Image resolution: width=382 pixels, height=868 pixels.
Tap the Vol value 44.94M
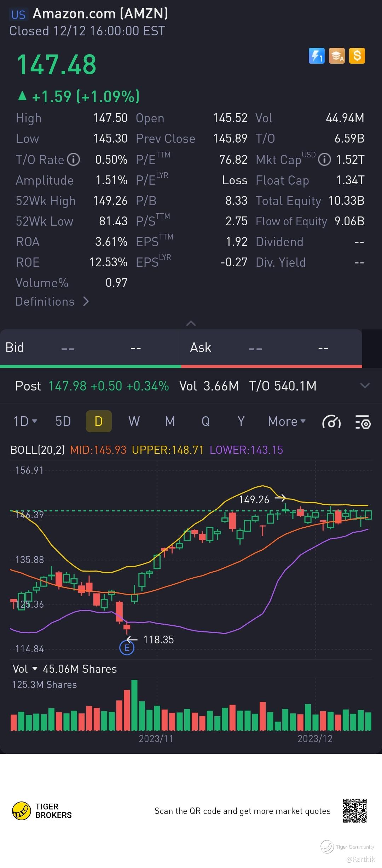[345, 118]
